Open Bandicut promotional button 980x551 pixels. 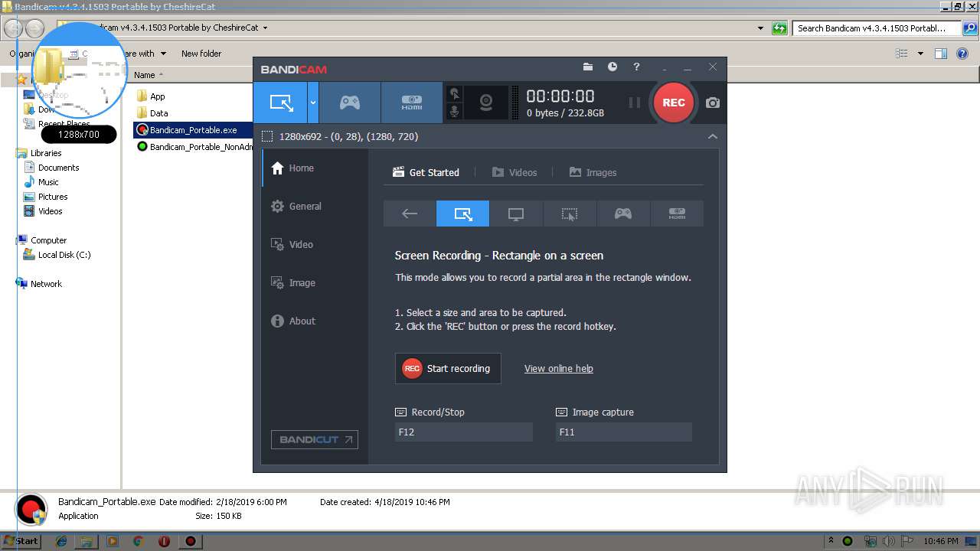[x=315, y=439]
